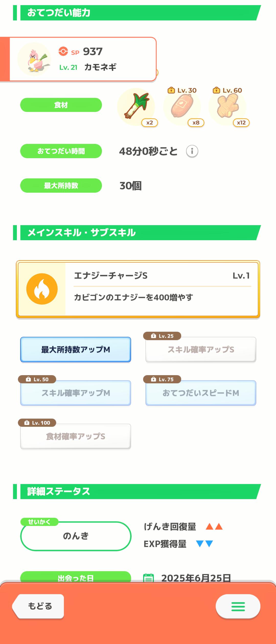Select the 最大所持数アップM sub skill
Image resolution: width=276 pixels, height=644 pixels.
point(76,349)
